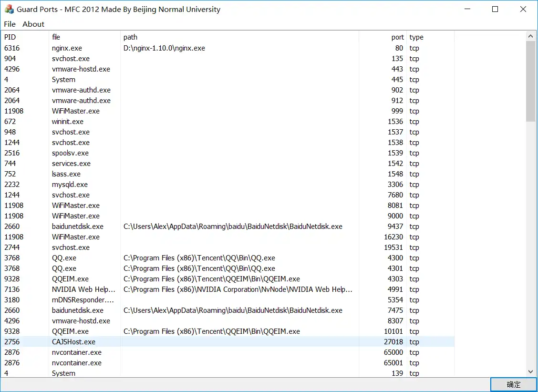Select the NVIDIA Web Help... file row

click(x=228, y=289)
